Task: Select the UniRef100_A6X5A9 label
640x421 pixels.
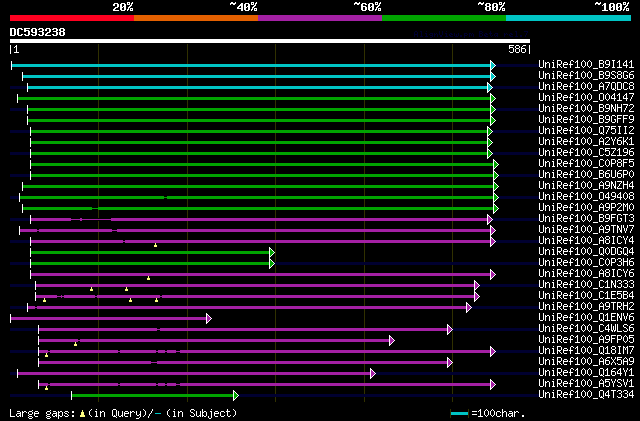Action: (586, 362)
